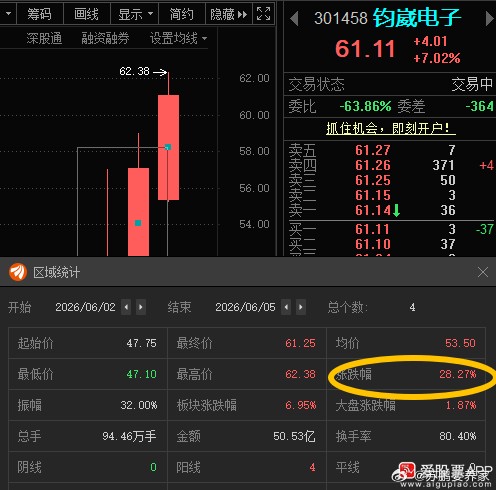This screenshot has height=490, width=496.
Task: Click the 起始价 value 47.75
Action: click(x=141, y=343)
